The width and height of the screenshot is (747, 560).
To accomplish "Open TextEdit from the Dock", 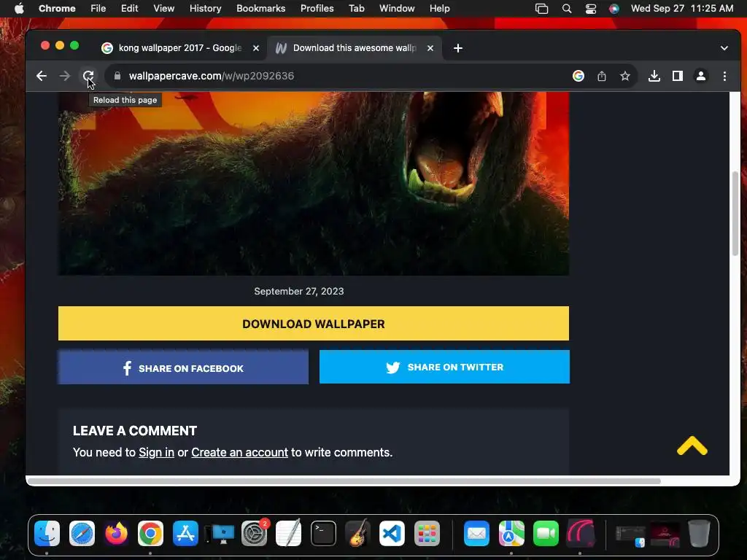I will coord(289,533).
